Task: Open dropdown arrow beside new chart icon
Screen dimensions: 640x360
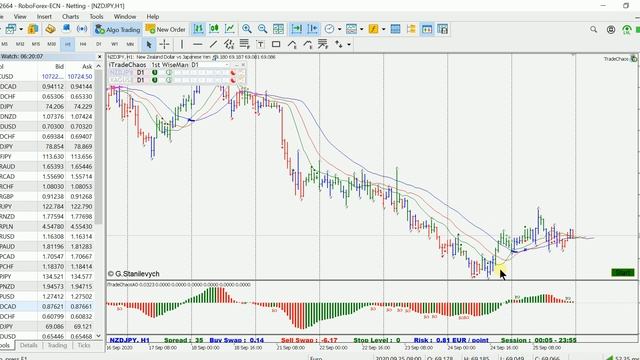Action: coord(21,29)
